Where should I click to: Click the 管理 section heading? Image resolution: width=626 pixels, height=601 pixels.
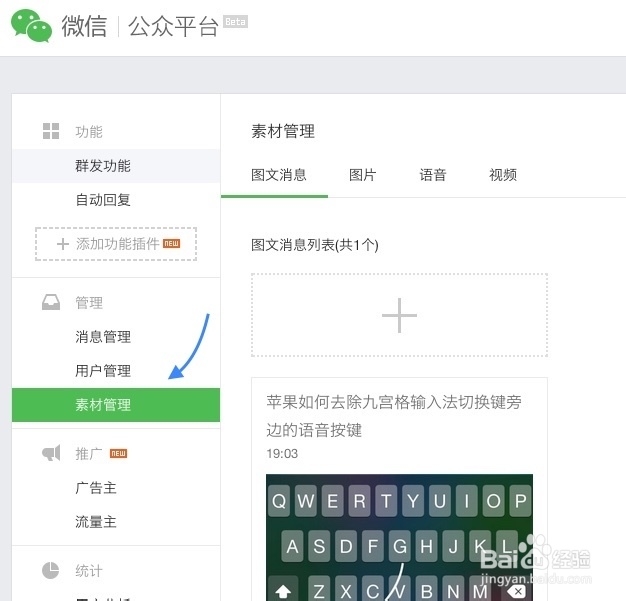click(x=89, y=302)
